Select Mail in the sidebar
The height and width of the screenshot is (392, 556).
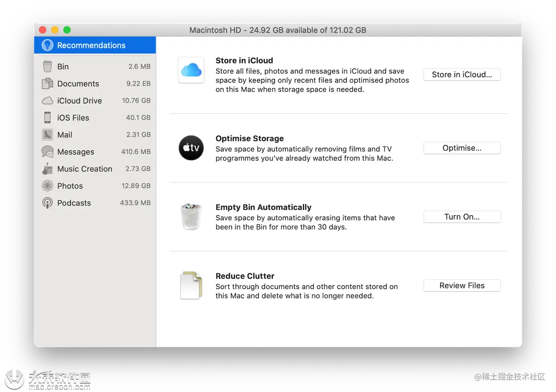point(95,135)
